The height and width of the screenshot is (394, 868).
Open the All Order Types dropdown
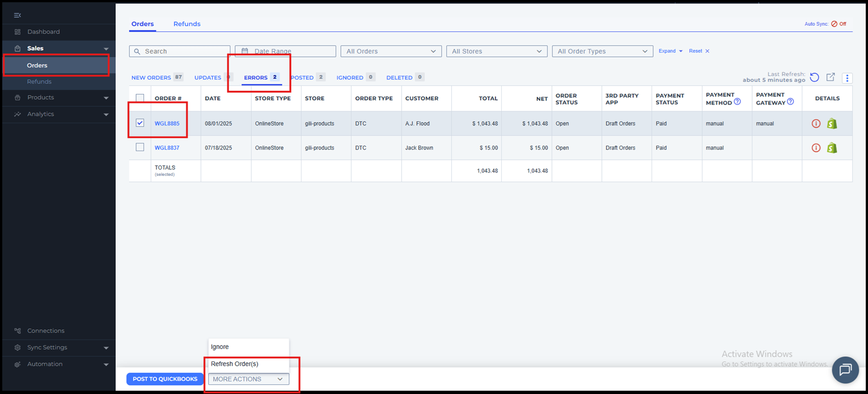pyautogui.click(x=602, y=51)
